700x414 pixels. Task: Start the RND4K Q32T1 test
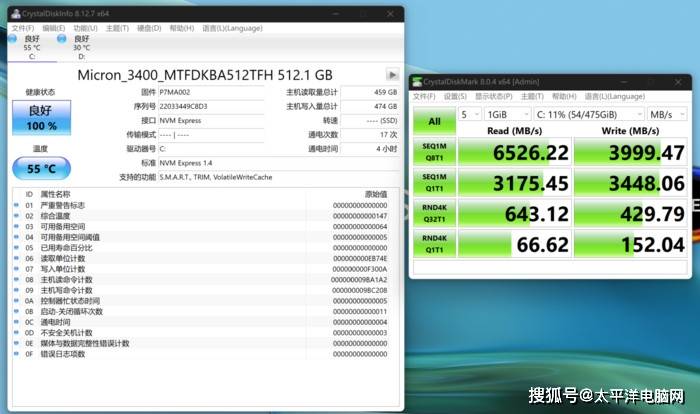tap(434, 215)
